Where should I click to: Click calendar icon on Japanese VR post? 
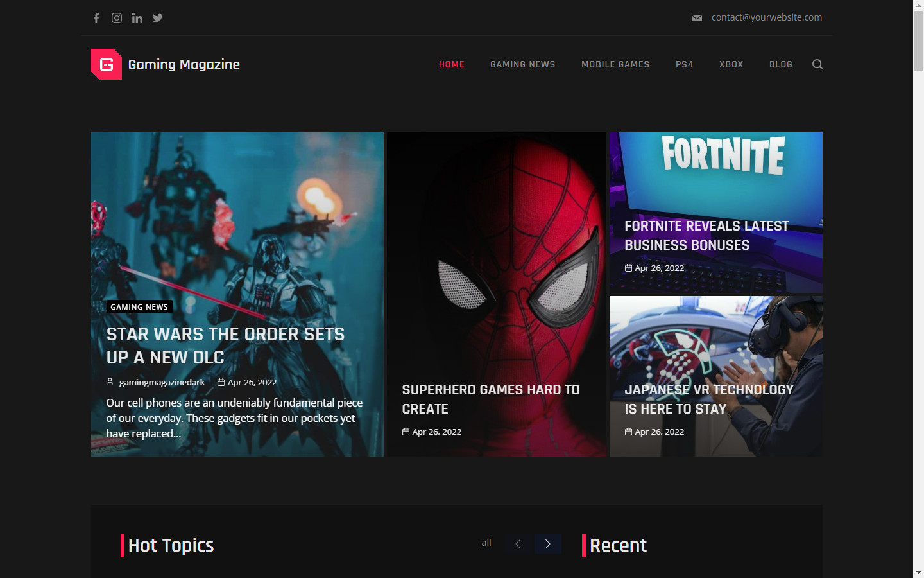click(x=629, y=432)
